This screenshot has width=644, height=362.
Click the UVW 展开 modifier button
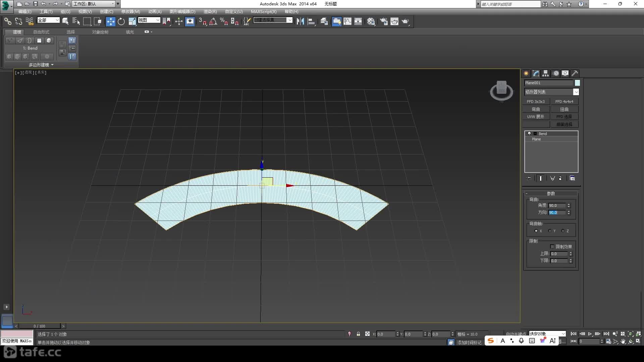536,117
